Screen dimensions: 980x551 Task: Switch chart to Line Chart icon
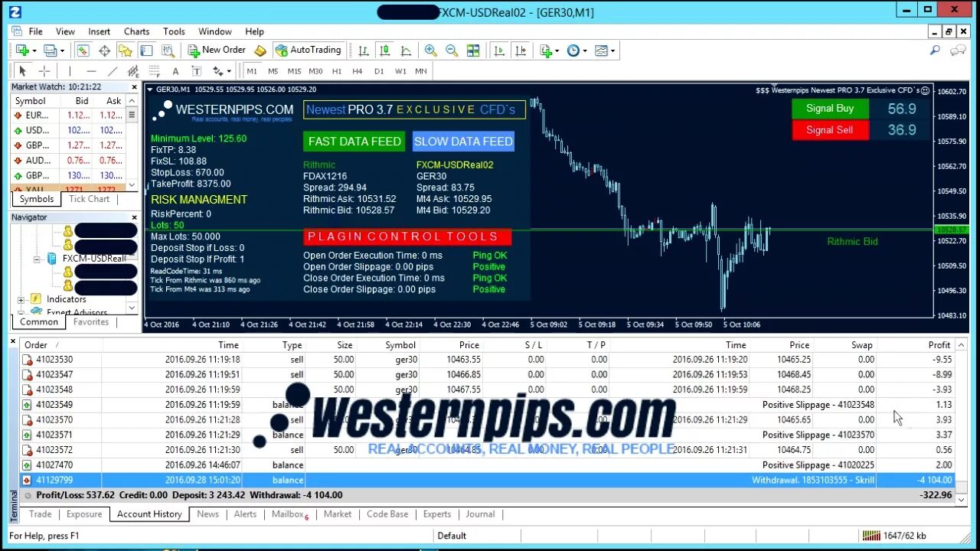[406, 51]
